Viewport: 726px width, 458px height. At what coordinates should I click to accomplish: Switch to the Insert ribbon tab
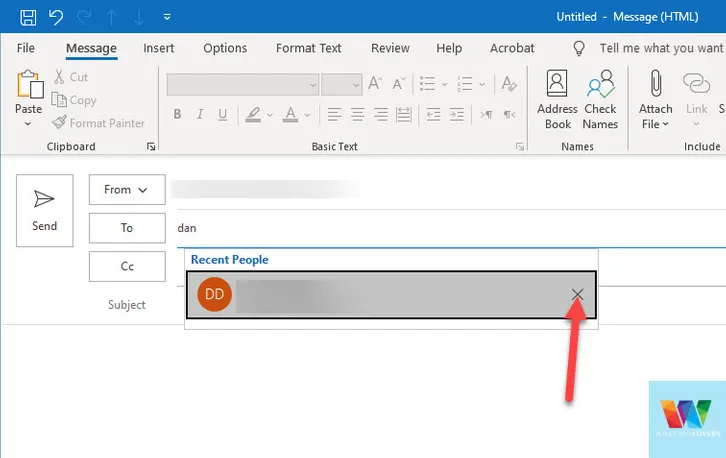click(159, 48)
